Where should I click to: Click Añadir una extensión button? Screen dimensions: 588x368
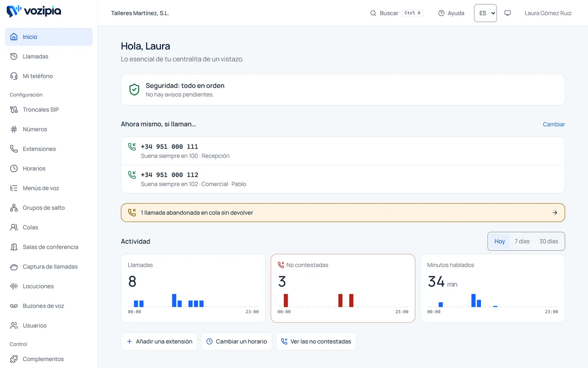(159, 341)
